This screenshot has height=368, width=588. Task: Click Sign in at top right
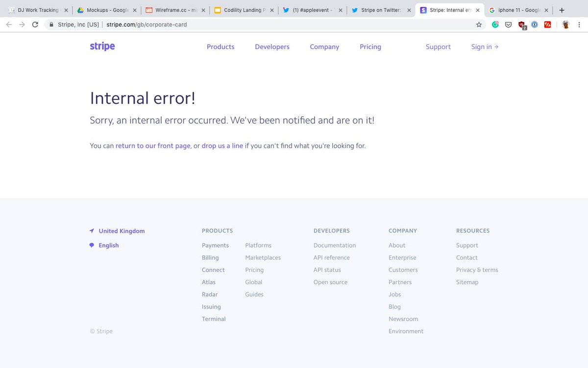[485, 47]
